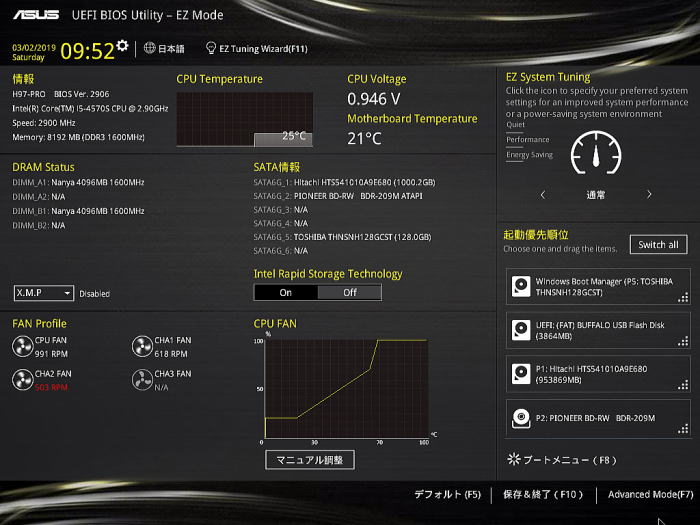
Task: Click the 通常 mode label
Action: coord(596,195)
